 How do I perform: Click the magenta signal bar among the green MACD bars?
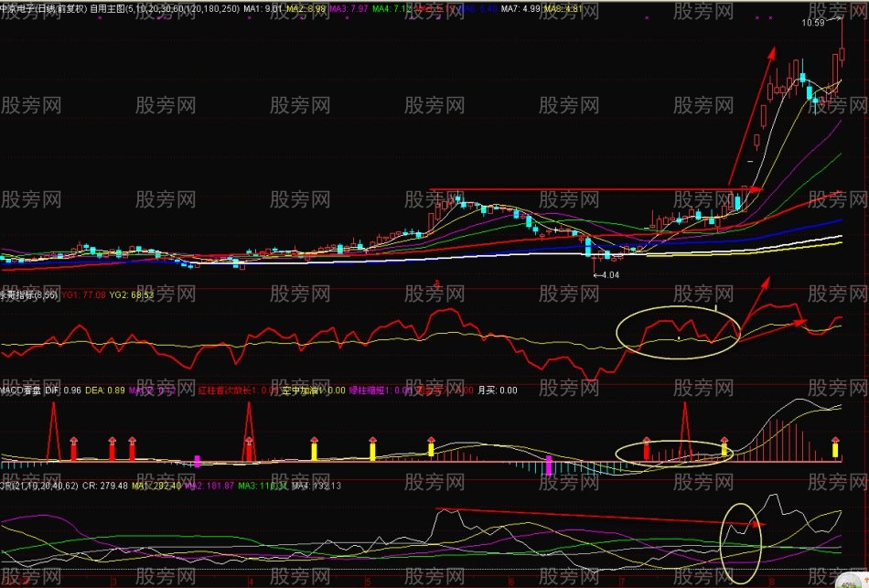(549, 465)
